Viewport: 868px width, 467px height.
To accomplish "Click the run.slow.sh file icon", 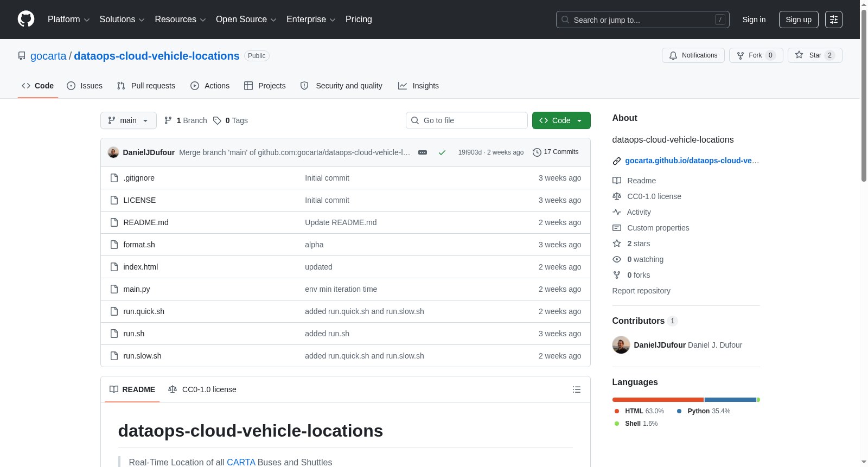I will [x=114, y=356].
